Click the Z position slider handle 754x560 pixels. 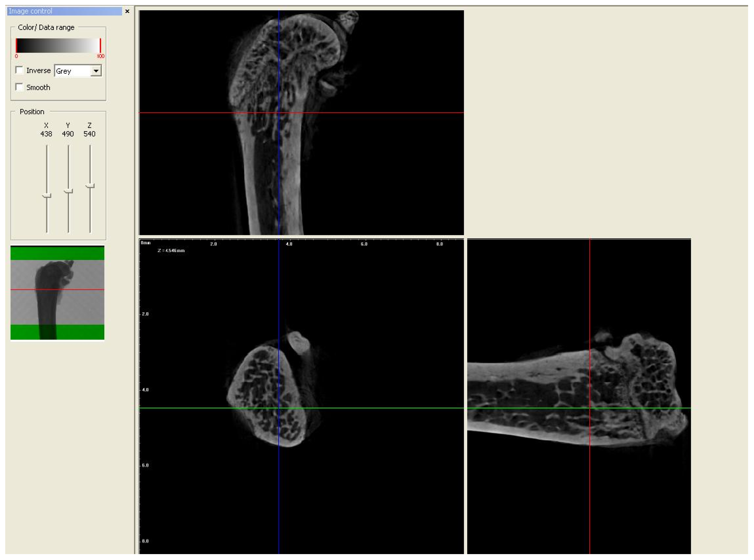90,186
